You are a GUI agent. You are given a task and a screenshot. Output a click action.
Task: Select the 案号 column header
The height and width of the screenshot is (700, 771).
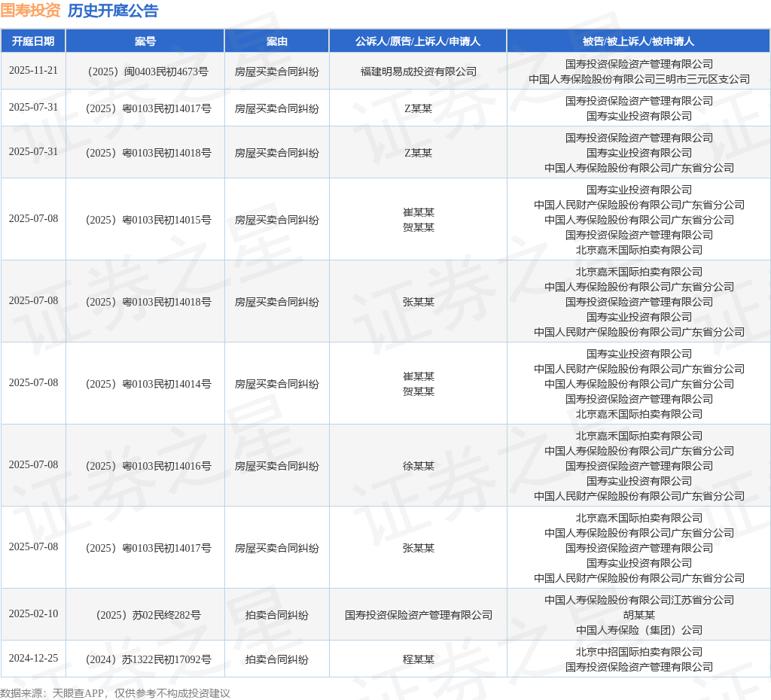145,41
